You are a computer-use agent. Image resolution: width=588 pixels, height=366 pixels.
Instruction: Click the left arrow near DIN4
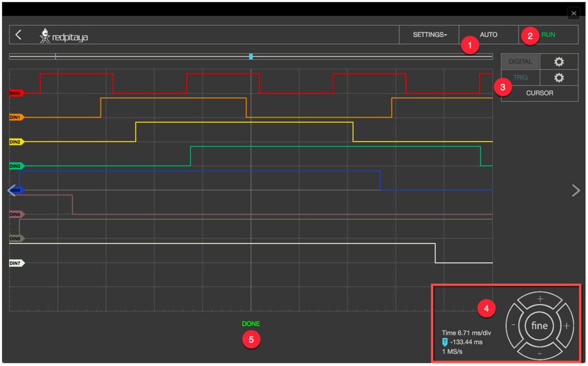(12, 190)
